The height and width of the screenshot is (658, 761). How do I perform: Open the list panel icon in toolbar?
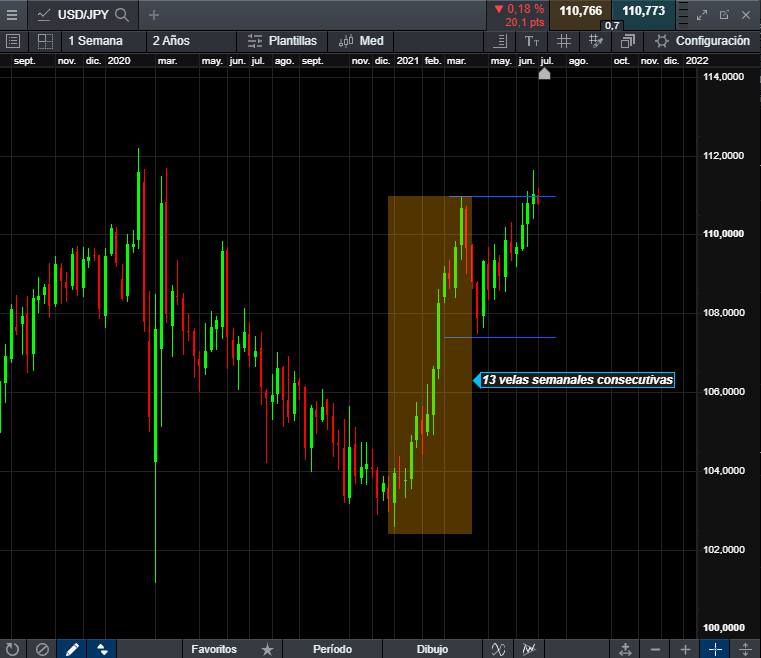(x=13, y=41)
